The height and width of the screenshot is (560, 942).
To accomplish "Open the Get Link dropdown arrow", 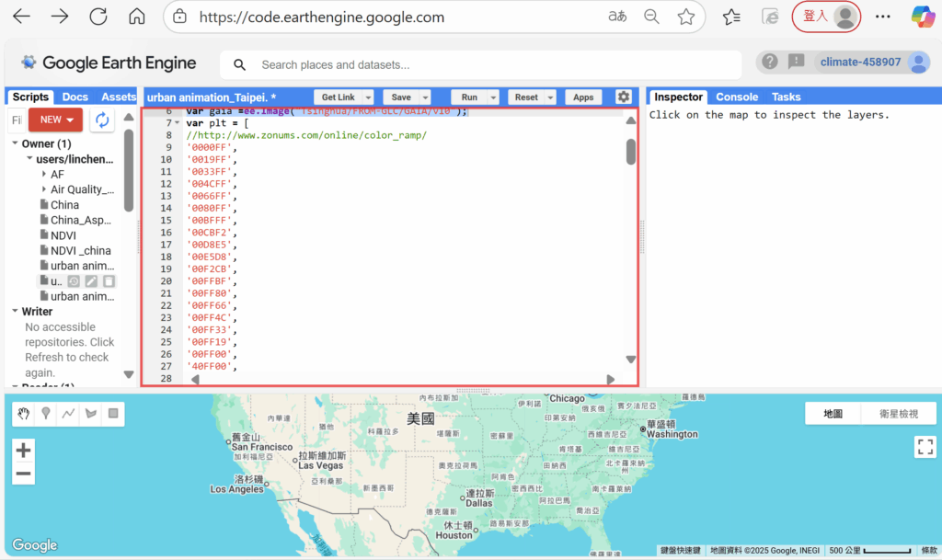I will [368, 97].
